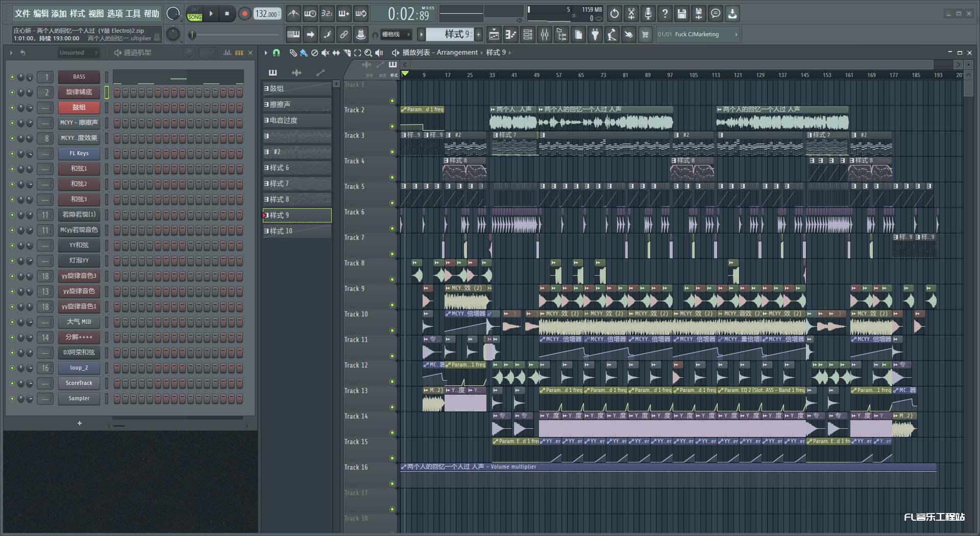
Task: Select the playlist delete tool
Action: tap(314, 53)
